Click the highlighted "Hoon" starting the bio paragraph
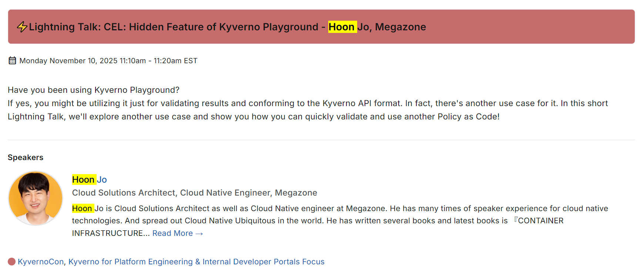This screenshot has width=644, height=271. click(x=83, y=209)
